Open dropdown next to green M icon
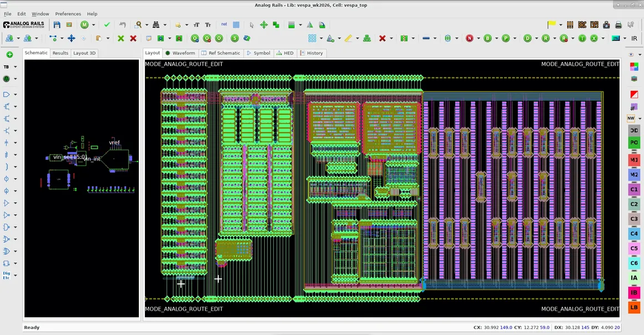Screen dimensions: 644x335 coord(93,25)
